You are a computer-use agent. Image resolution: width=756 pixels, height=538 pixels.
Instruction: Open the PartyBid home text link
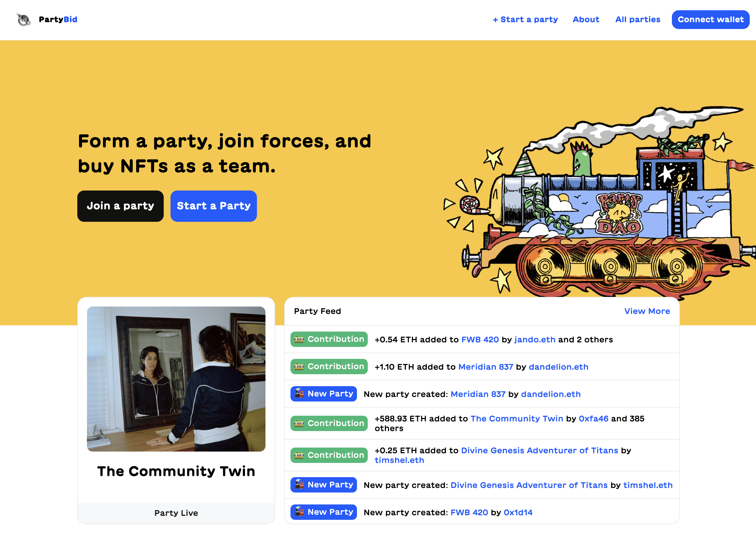pos(58,20)
